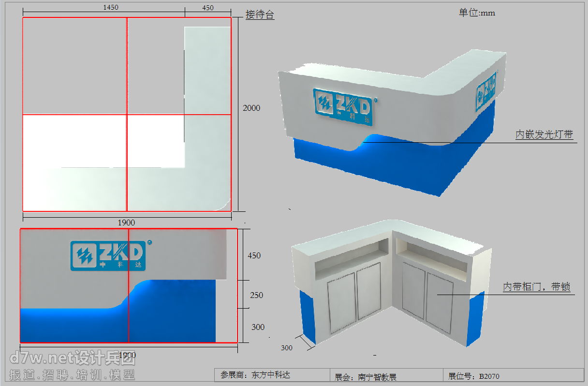The width and height of the screenshot is (588, 386).
Task: Select the 2000 height dimension label
Action: pos(251,108)
